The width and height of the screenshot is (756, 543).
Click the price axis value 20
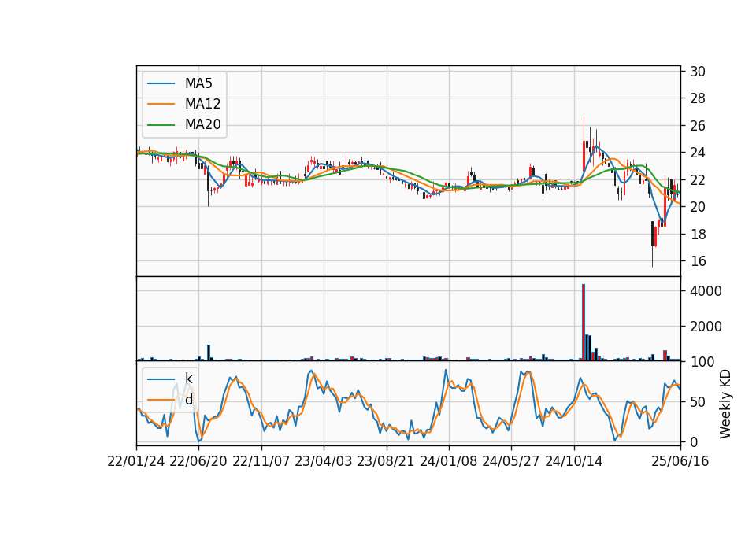coord(697,207)
